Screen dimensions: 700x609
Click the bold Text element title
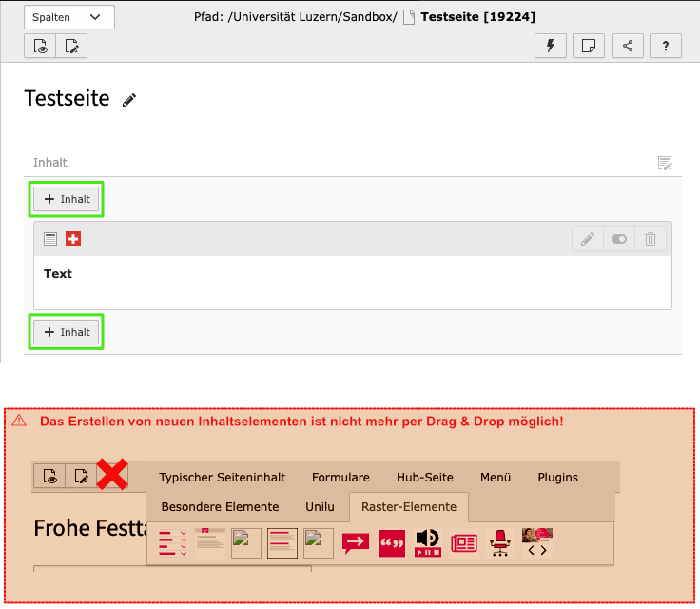(x=58, y=273)
